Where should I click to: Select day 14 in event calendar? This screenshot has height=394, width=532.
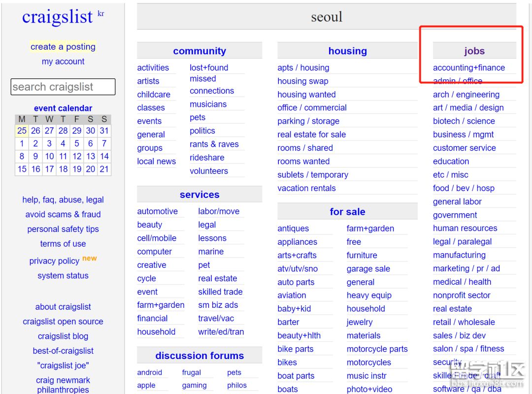[104, 157]
